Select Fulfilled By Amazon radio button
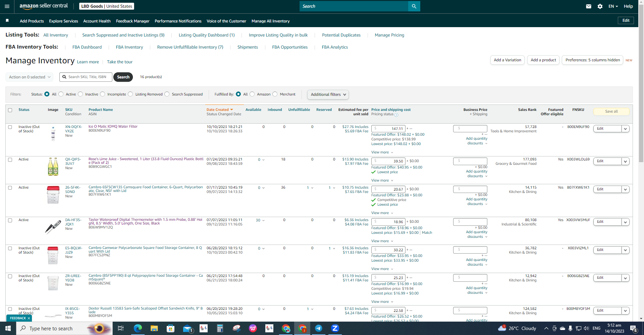 252,94
